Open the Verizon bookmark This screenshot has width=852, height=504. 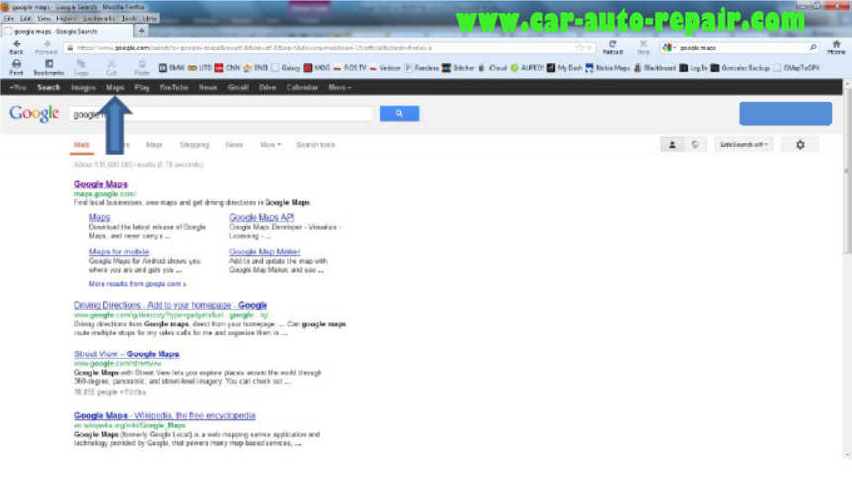click(x=384, y=68)
